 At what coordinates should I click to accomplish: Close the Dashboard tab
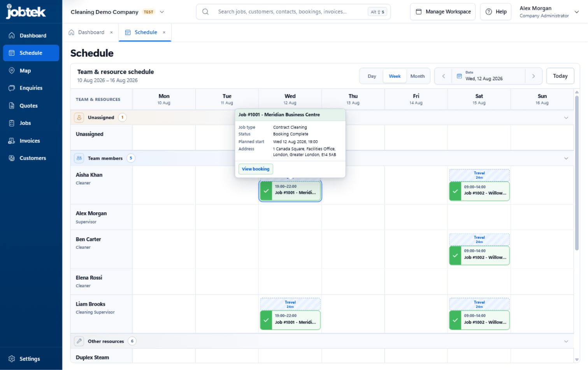(x=111, y=32)
